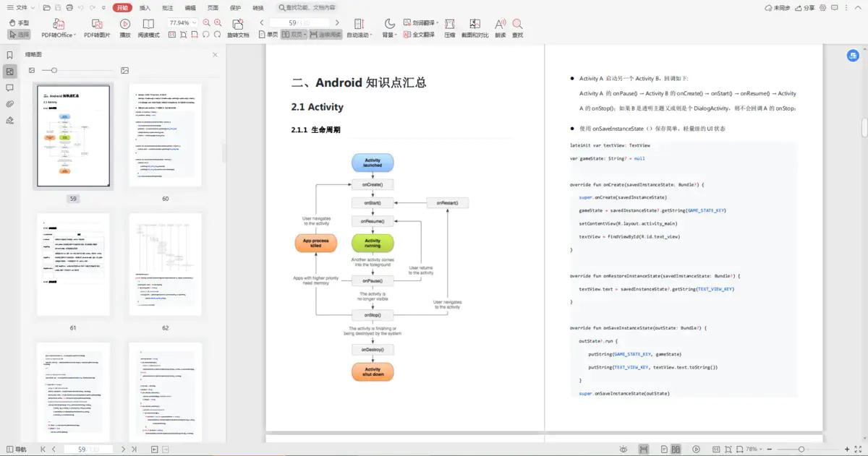Viewport: 868px width, 456px height.
Task: Open the thumbnail panel icon in sidebar
Action: (10, 71)
